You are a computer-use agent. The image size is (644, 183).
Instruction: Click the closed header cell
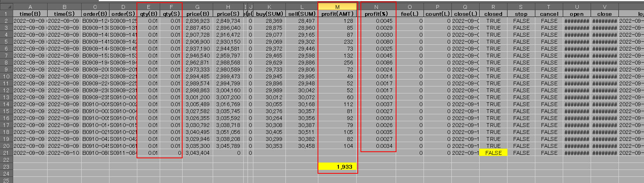tap(493, 14)
